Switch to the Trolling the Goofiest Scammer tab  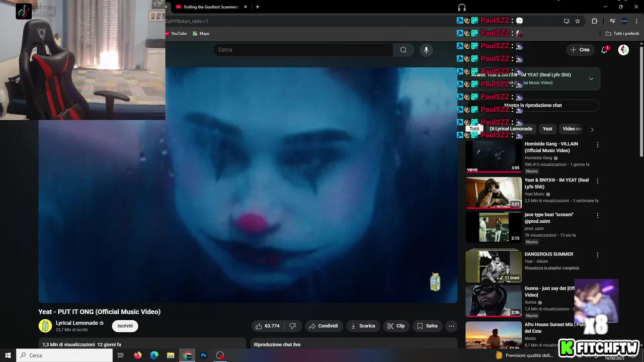tap(211, 7)
